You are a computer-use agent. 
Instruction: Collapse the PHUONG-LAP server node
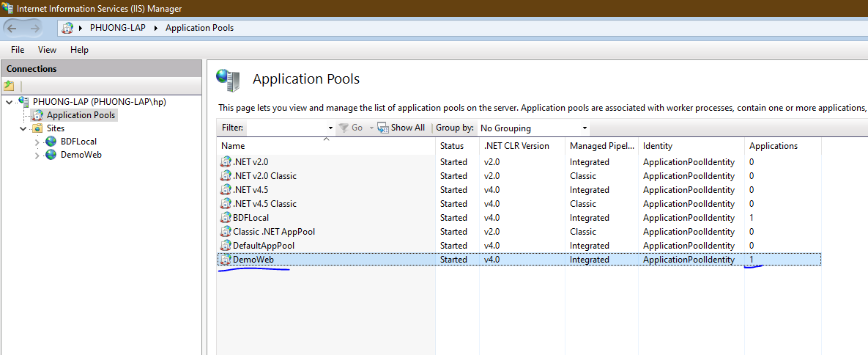[10, 102]
